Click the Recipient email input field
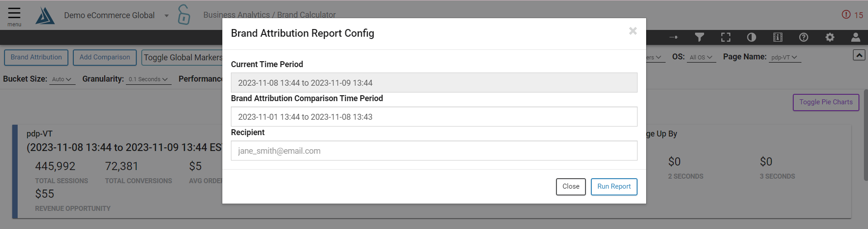 point(434,151)
